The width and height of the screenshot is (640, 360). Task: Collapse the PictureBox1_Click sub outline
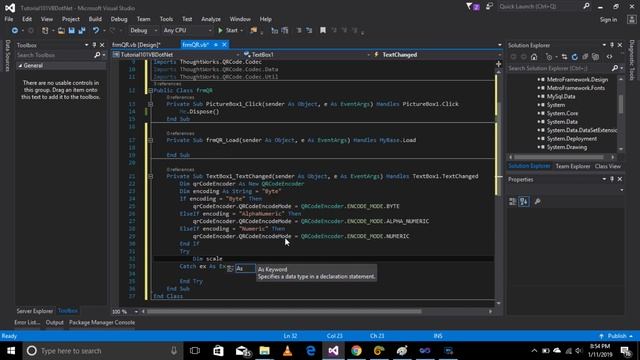click(150, 104)
